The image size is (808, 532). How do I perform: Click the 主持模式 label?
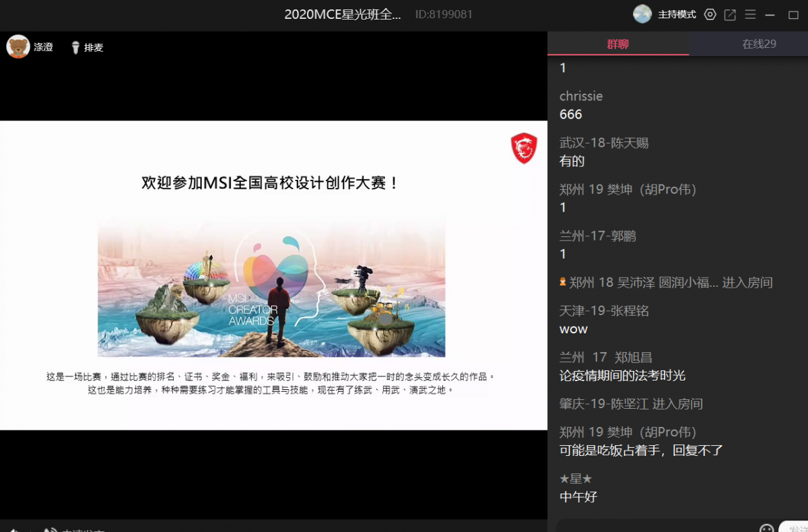[x=677, y=14]
